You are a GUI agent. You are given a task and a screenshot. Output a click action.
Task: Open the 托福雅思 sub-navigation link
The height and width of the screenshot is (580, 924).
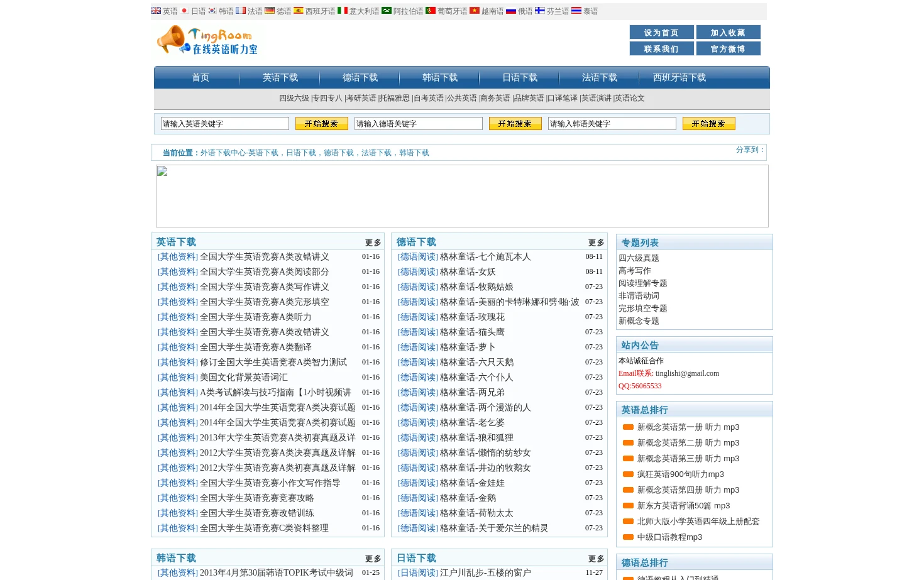[x=395, y=98]
